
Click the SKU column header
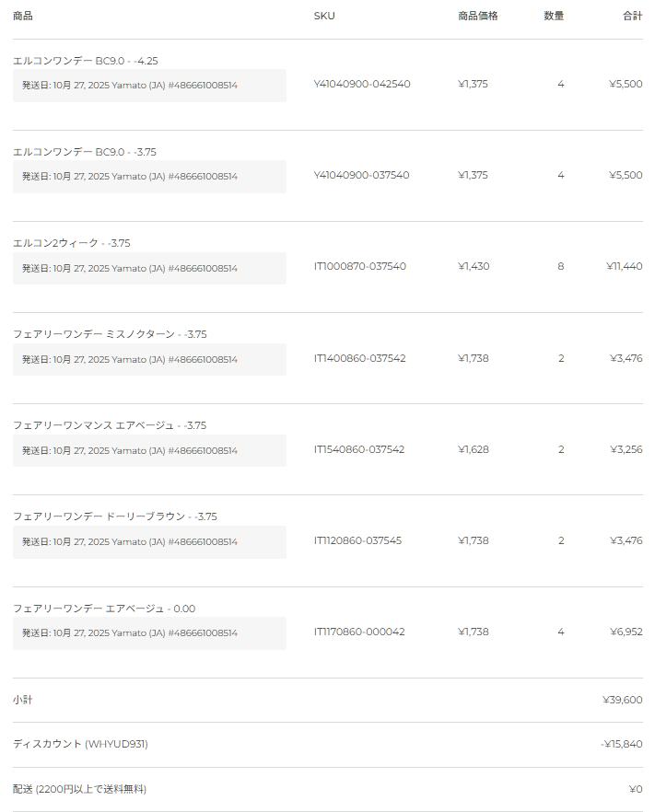[324, 16]
